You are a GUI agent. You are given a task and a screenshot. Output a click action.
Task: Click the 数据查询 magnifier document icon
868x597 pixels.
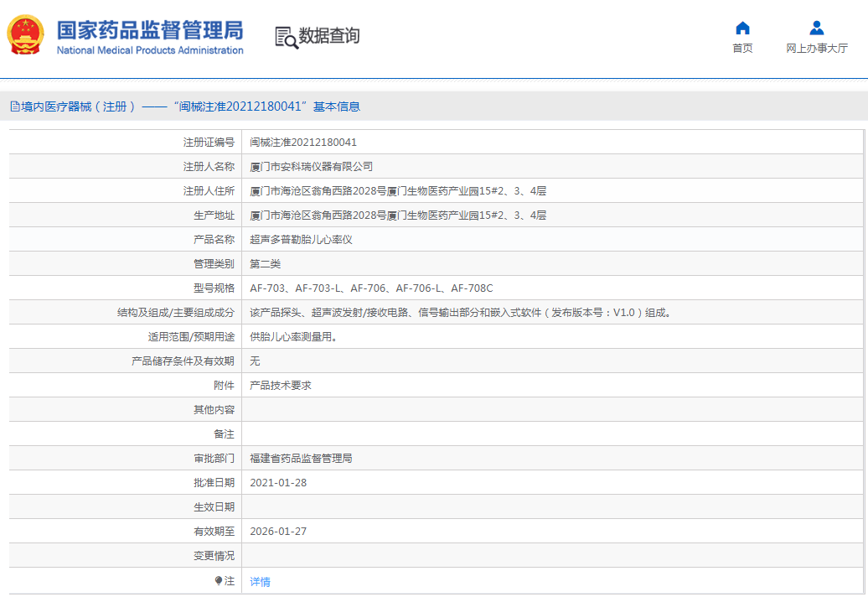[286, 37]
